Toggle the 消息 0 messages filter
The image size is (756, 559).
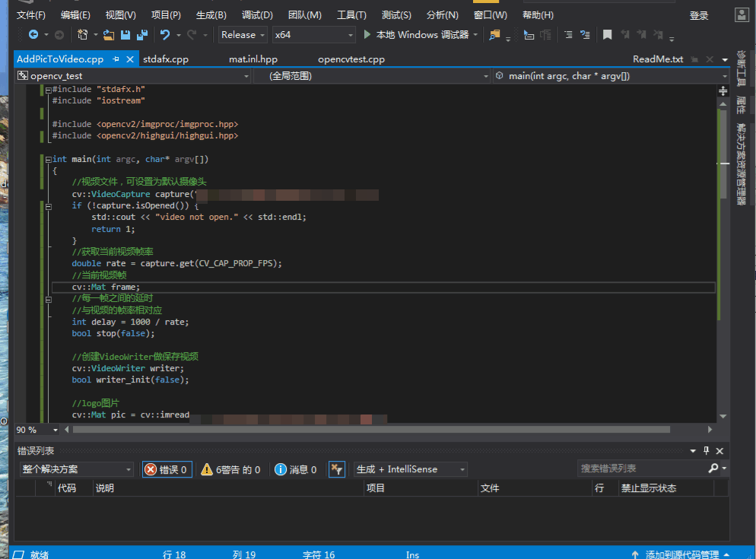tap(296, 469)
